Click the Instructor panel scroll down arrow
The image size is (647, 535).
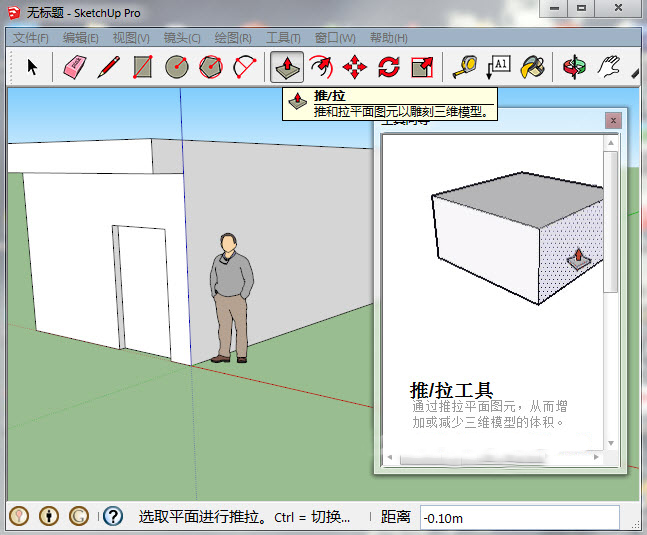pyautogui.click(x=611, y=443)
